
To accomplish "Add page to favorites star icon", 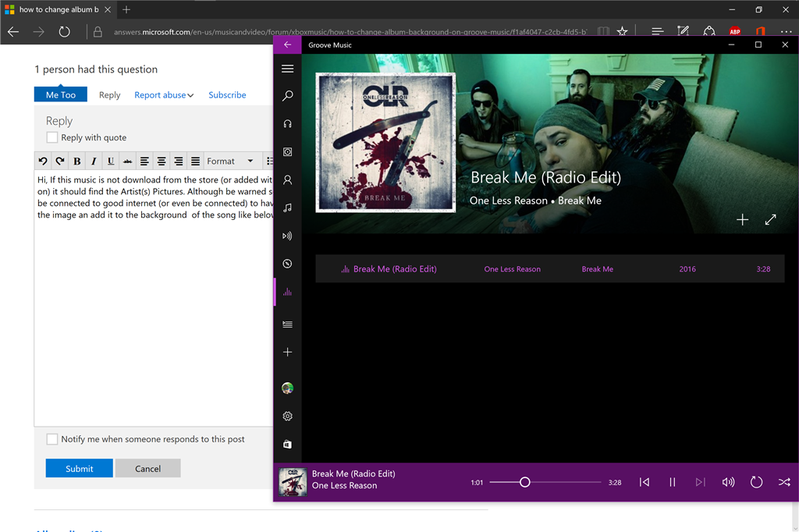I will (622, 32).
